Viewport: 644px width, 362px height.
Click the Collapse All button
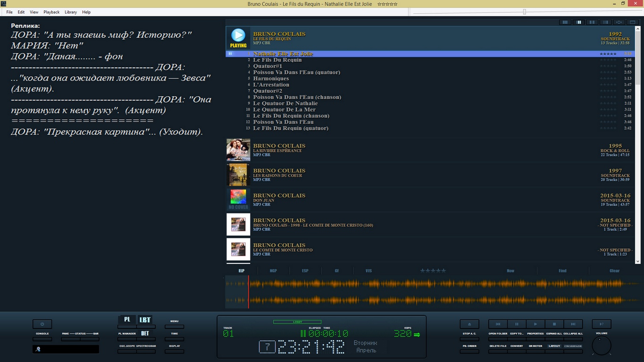coord(573,339)
